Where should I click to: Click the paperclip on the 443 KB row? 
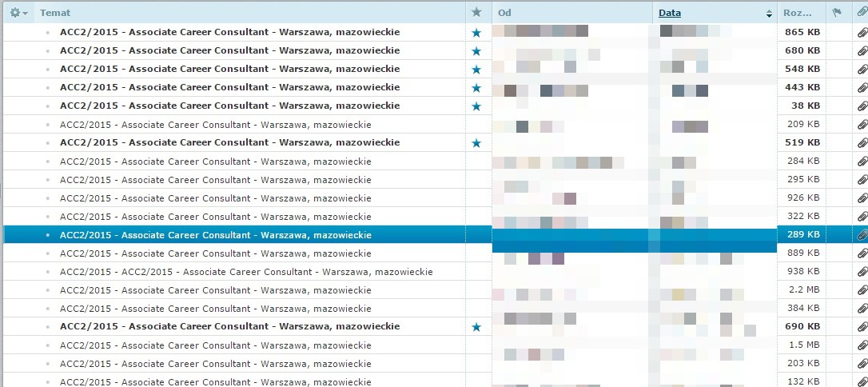862,87
